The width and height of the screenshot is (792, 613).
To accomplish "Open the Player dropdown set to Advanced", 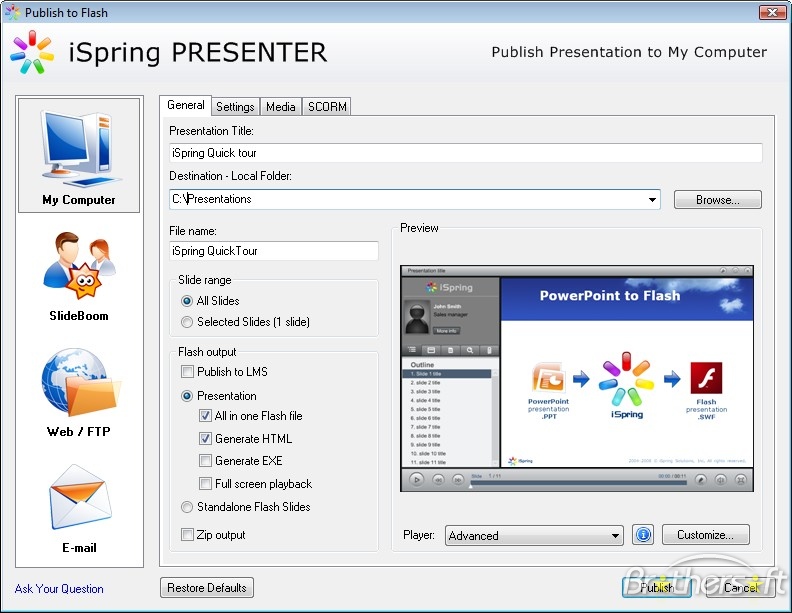I will [534, 535].
